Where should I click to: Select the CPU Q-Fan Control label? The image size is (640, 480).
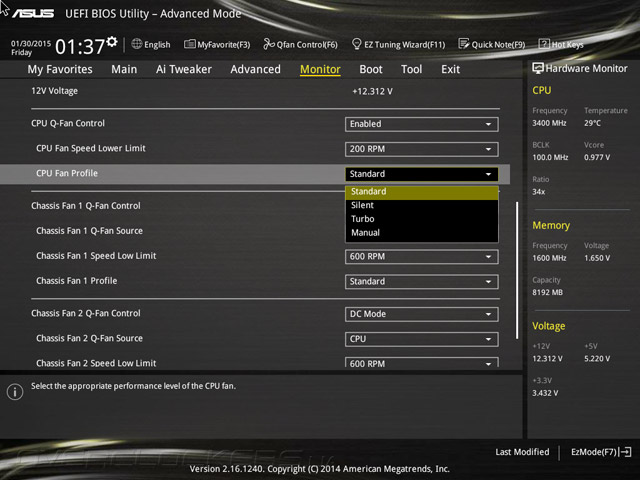[68, 123]
